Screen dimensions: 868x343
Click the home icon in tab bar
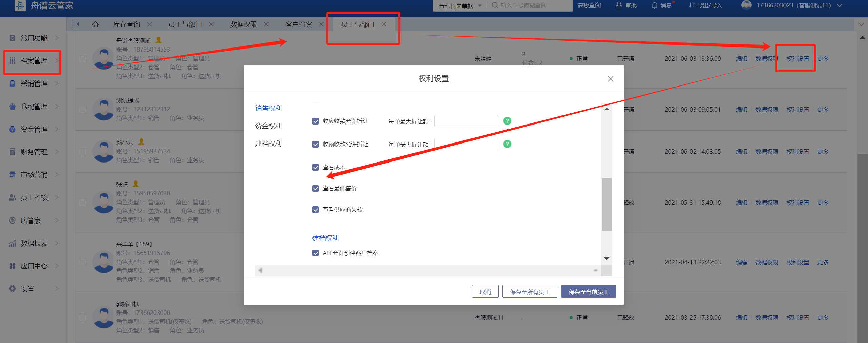[95, 24]
